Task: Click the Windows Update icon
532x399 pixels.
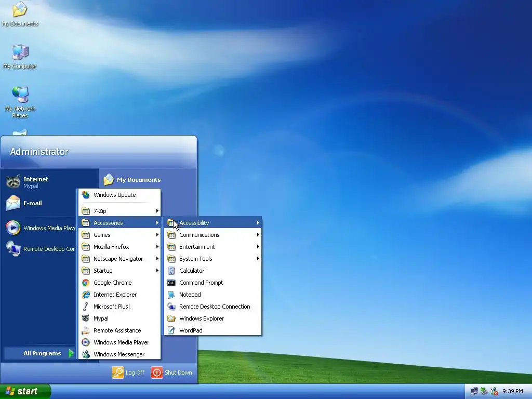Action: coord(86,195)
